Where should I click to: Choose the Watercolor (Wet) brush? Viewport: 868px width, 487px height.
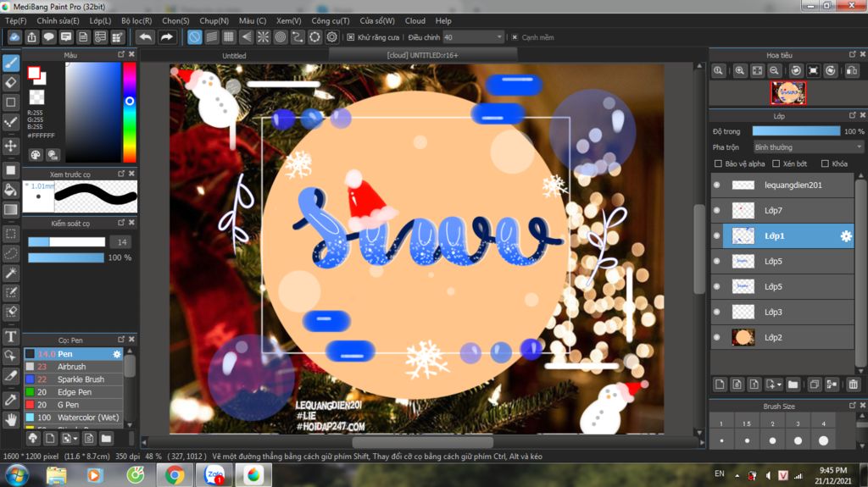(x=87, y=418)
